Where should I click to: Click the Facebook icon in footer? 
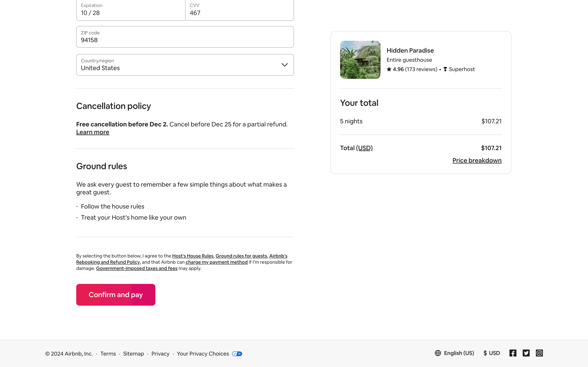(513, 353)
